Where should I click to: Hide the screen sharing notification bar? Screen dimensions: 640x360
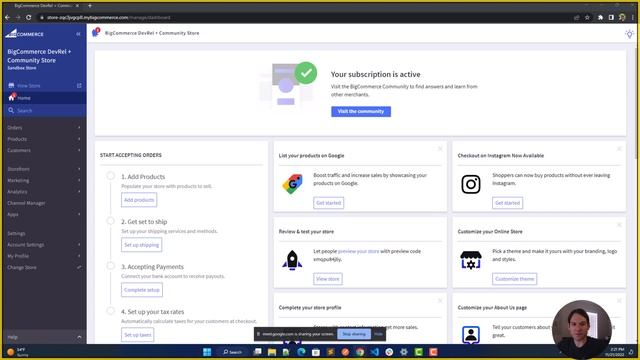pos(378,334)
